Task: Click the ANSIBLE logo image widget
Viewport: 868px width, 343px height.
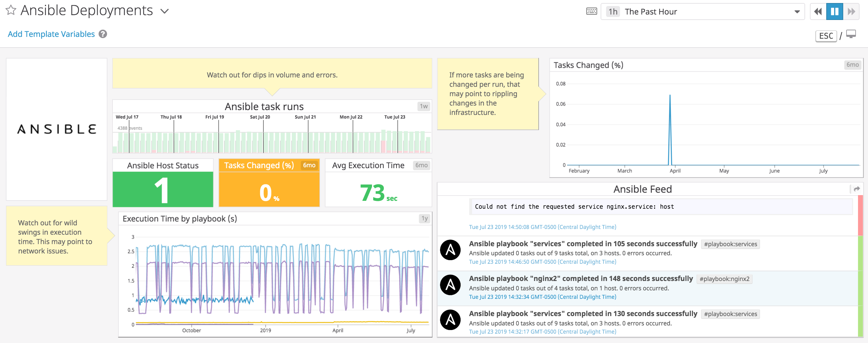Action: click(x=56, y=129)
